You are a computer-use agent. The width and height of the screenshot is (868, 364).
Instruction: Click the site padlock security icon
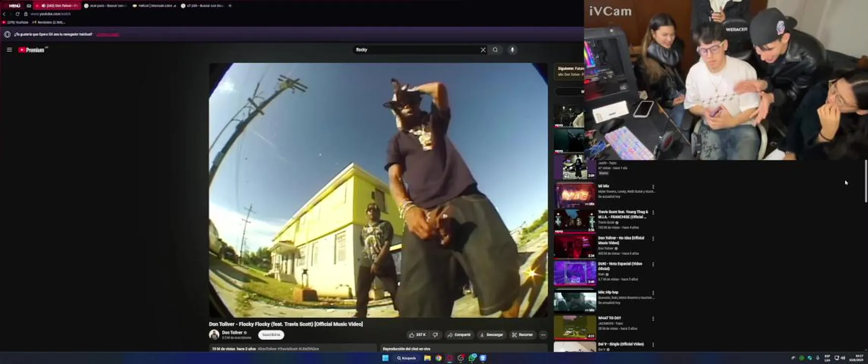point(26,14)
